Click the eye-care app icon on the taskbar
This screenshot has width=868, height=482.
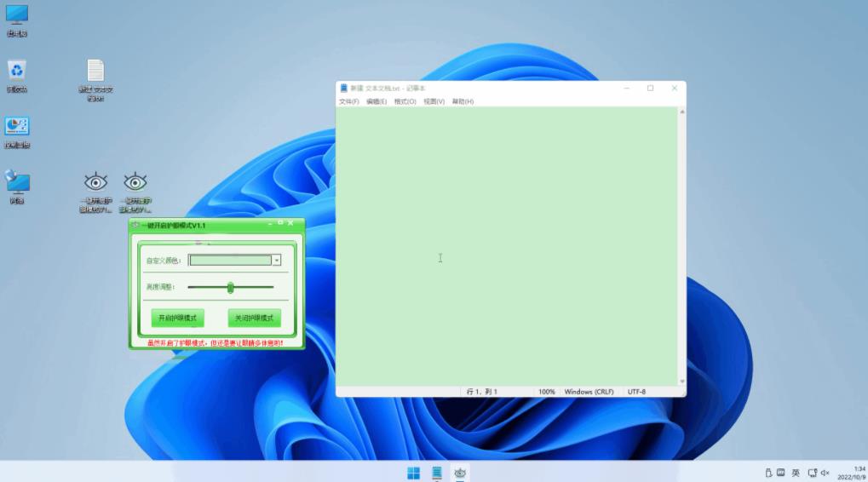(460, 473)
